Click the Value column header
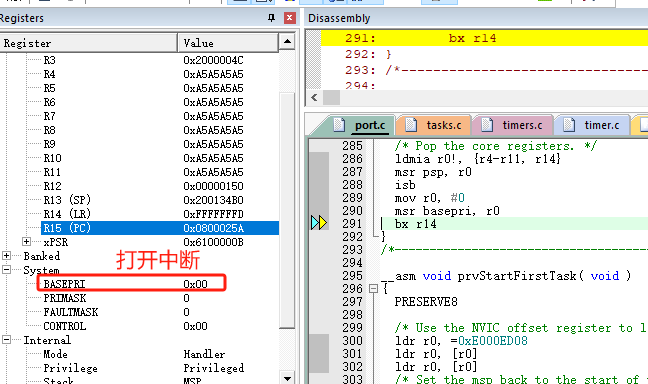Image resolution: width=648 pixels, height=384 pixels. click(x=228, y=43)
